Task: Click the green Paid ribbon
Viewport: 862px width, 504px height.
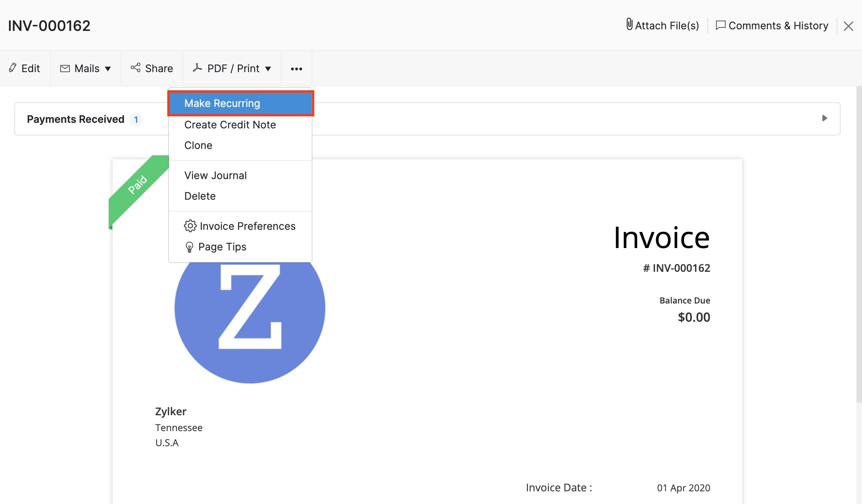Action: pos(138,185)
